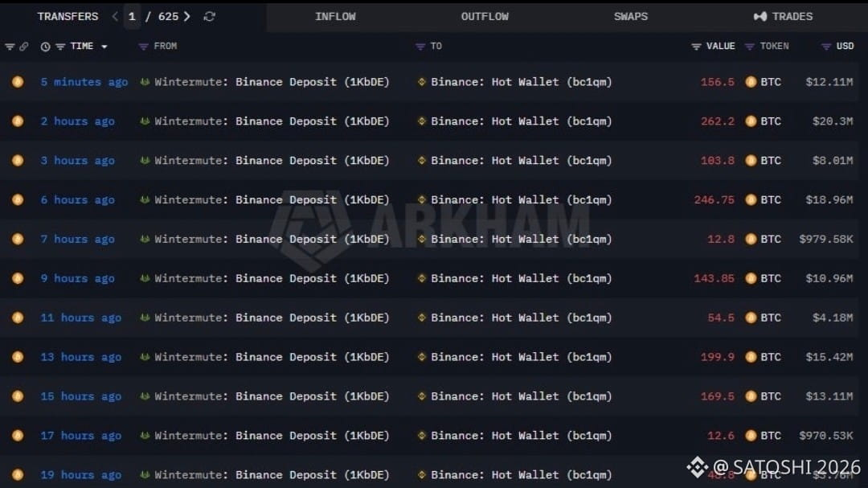Open the '7 hours ago' transaction link
Image resolution: width=868 pixels, height=488 pixels.
[77, 240]
